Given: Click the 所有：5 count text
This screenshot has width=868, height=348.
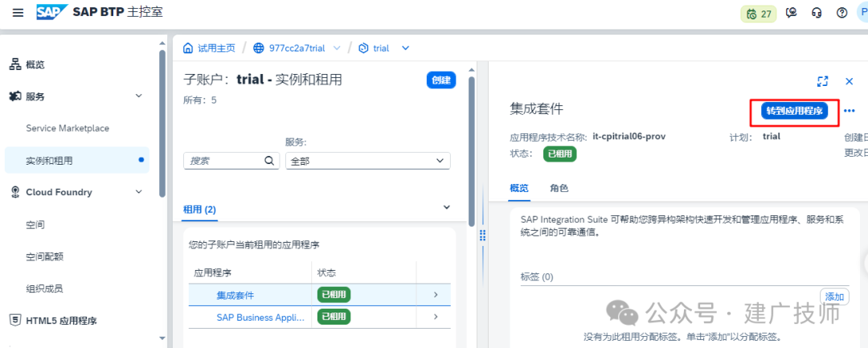Looking at the screenshot, I should click(200, 100).
